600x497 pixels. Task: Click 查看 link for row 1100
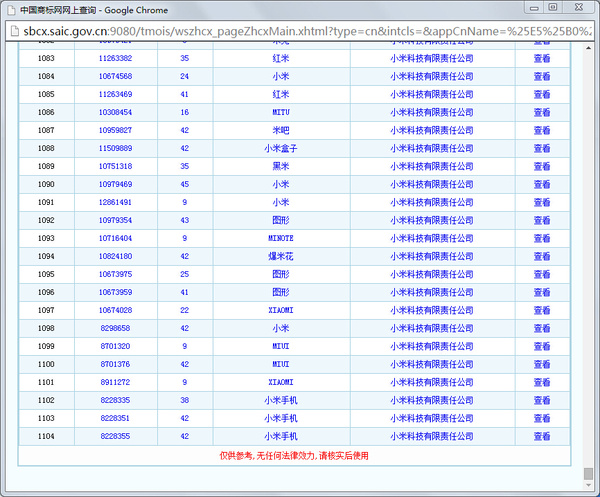[542, 364]
